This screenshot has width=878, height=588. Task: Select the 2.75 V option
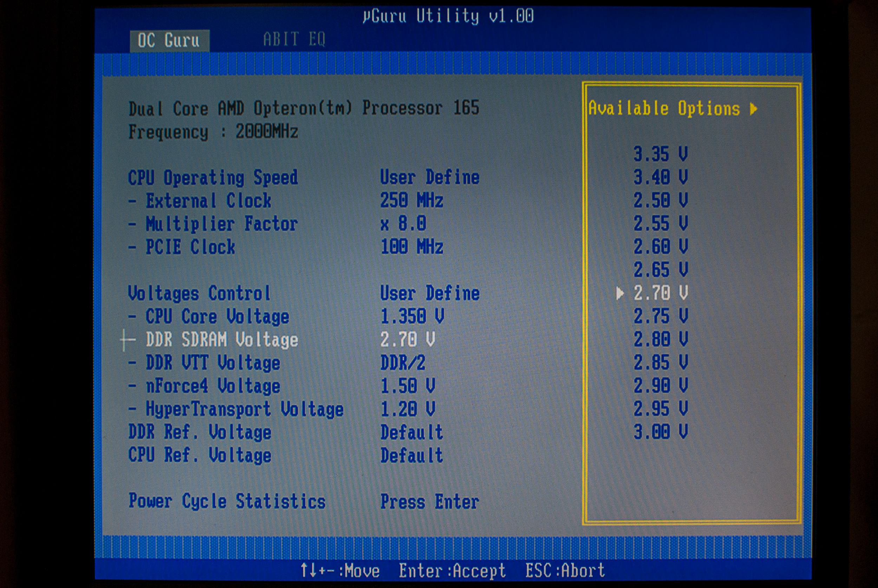coord(661,316)
